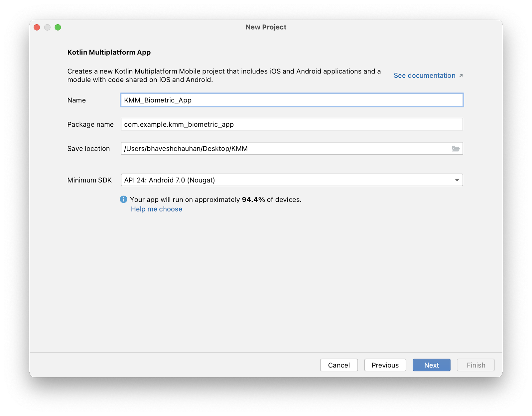Click the Minimum SDK dropdown arrow icon

point(457,180)
